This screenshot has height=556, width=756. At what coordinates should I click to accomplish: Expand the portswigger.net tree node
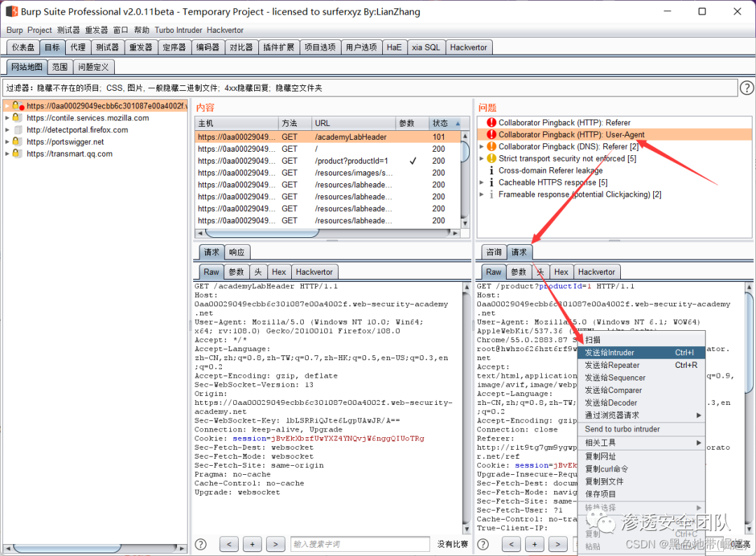pyautogui.click(x=7, y=142)
